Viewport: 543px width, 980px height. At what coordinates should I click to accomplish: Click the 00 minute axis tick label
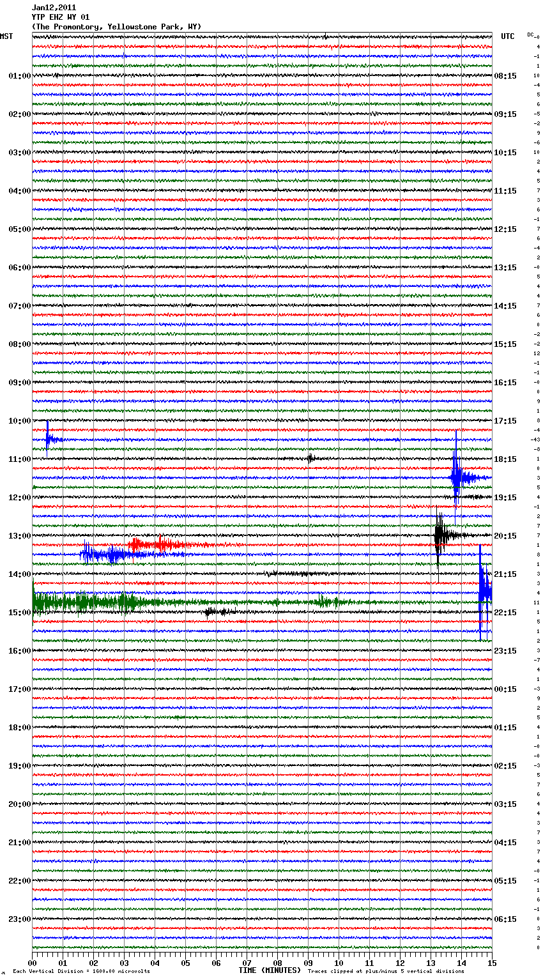(x=32, y=963)
